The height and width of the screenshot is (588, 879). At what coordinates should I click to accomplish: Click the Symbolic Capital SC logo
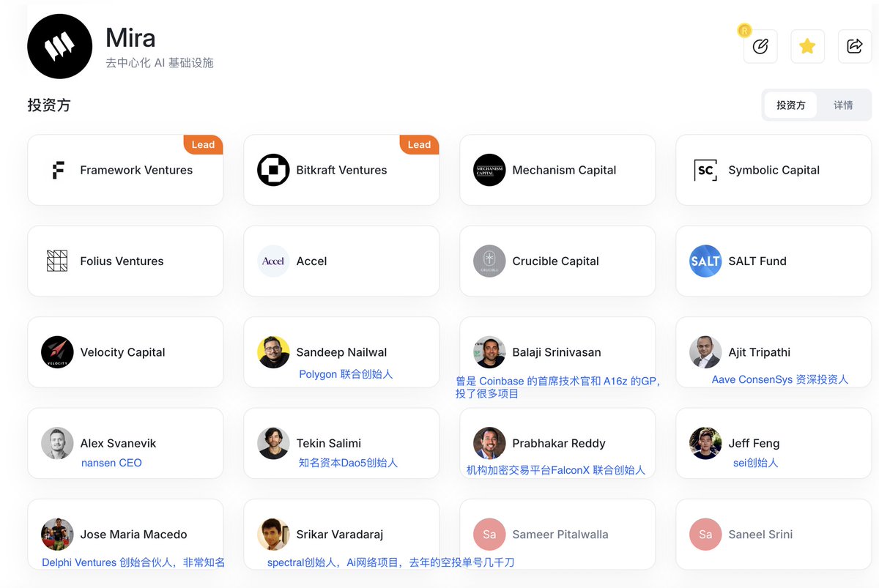tap(705, 170)
